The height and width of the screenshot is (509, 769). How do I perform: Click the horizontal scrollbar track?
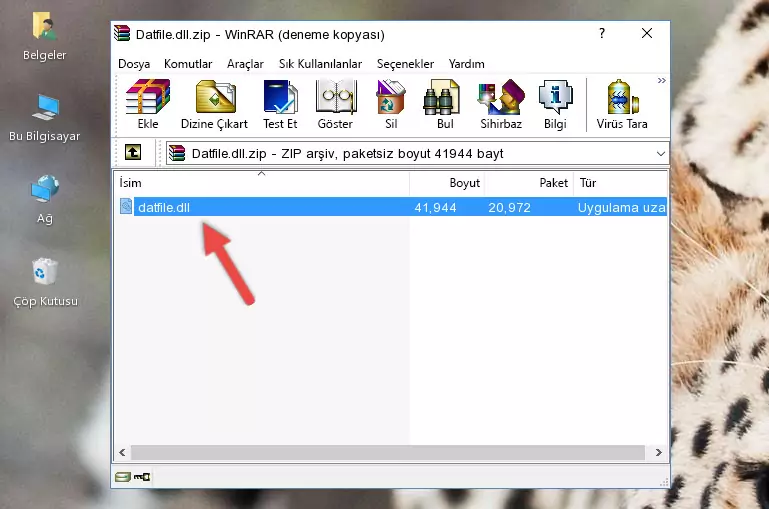coord(388,453)
